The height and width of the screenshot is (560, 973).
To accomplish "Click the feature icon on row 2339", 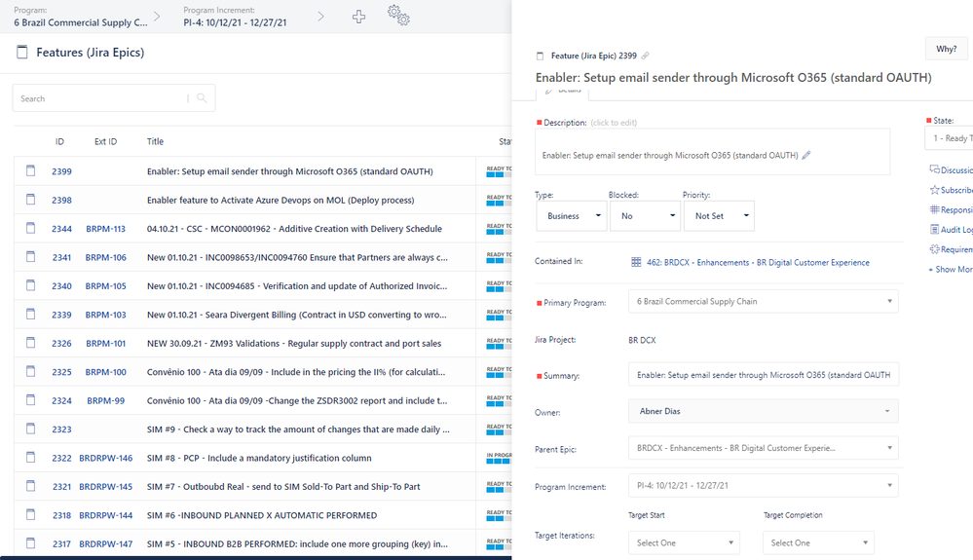I will [x=30, y=314].
